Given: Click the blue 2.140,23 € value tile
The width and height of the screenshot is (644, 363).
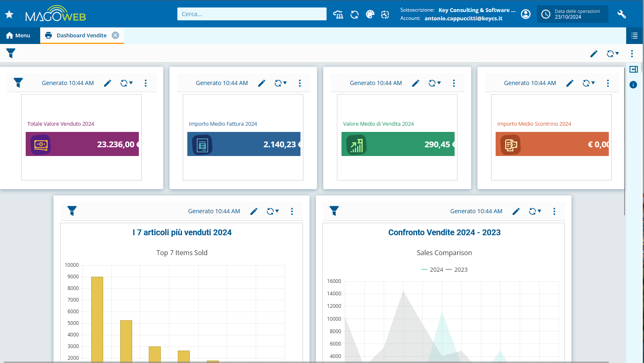Looking at the screenshot, I should (x=244, y=144).
